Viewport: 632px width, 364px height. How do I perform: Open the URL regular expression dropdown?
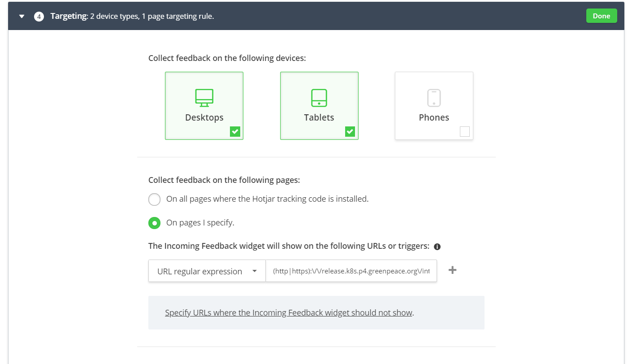click(x=207, y=271)
